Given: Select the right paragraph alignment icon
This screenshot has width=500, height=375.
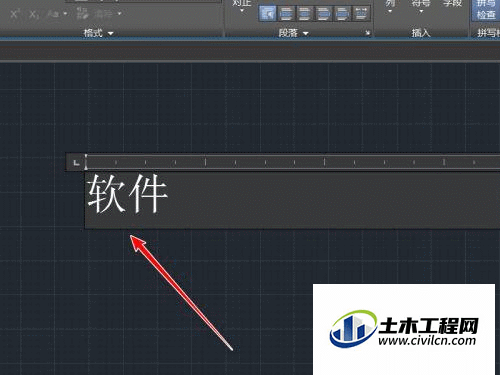Looking at the screenshot, I should [x=324, y=13].
